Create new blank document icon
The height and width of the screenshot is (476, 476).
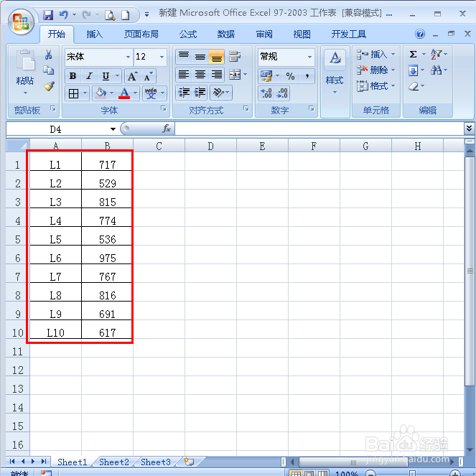[x=126, y=15]
